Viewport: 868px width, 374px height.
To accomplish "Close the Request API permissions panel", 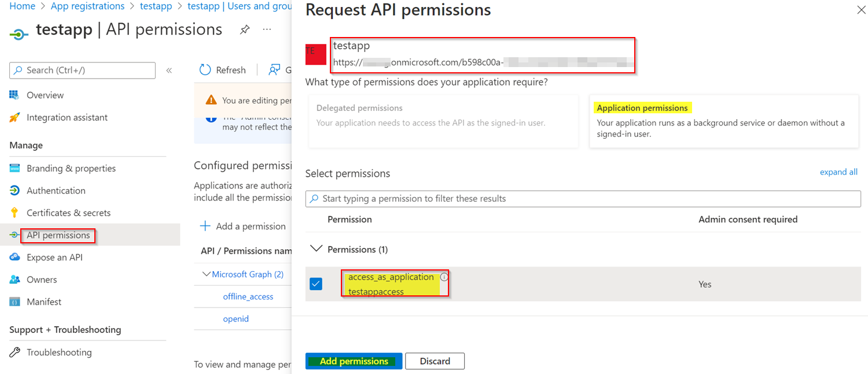I will click(x=860, y=9).
